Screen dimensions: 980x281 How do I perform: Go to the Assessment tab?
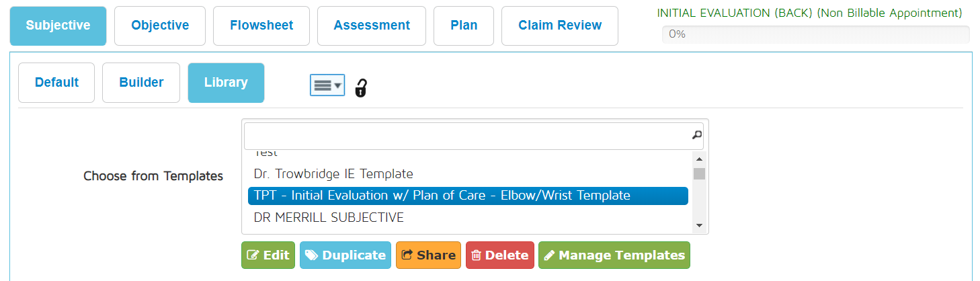[x=372, y=26]
